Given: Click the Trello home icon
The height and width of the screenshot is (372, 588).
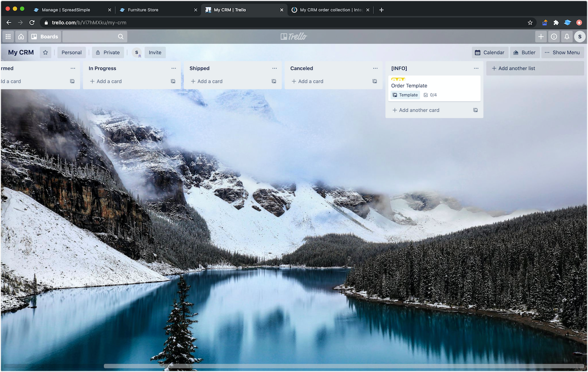Looking at the screenshot, I should pos(21,36).
